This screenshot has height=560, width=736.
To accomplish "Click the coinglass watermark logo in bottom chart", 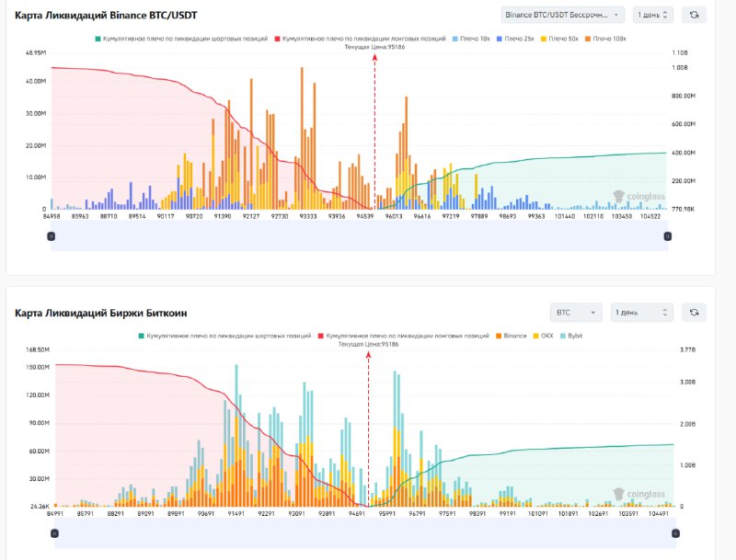I will pos(638,494).
